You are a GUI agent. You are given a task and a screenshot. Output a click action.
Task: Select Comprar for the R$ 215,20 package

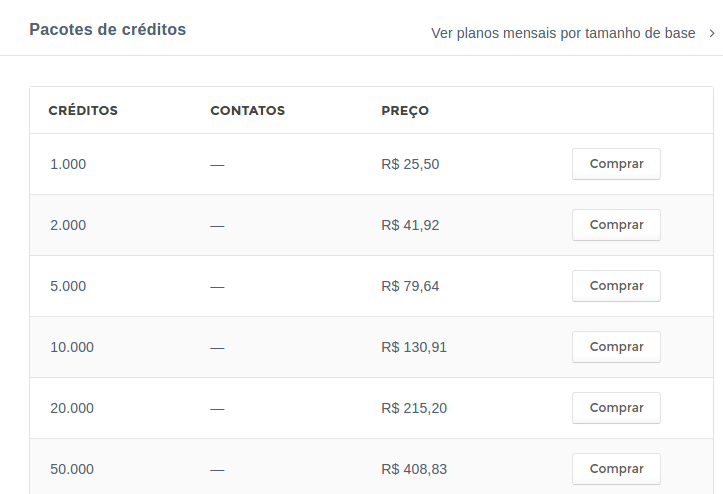pos(616,408)
